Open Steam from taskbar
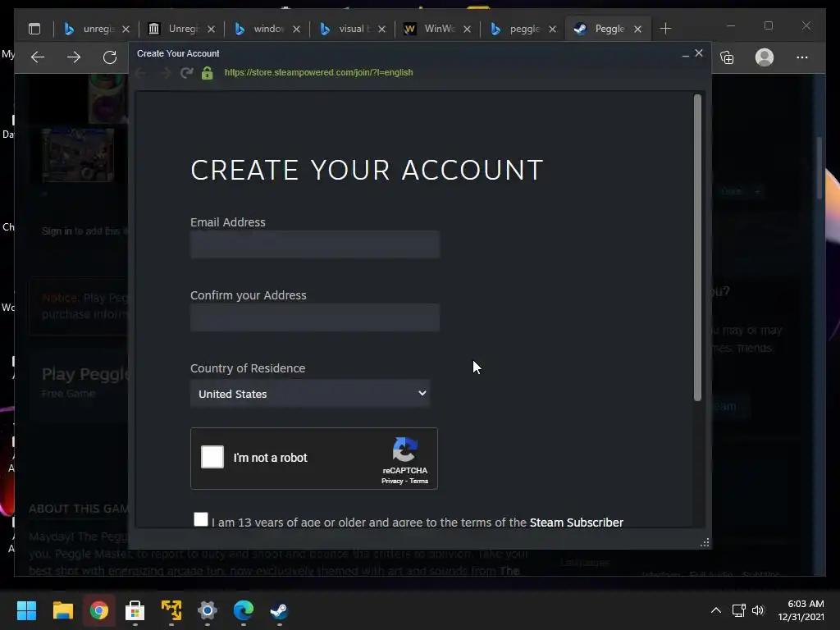The image size is (840, 630). pyautogui.click(x=279, y=610)
